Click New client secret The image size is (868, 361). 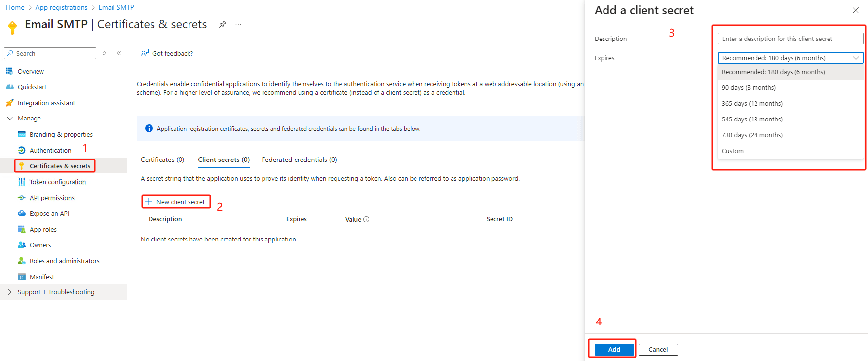coord(176,202)
